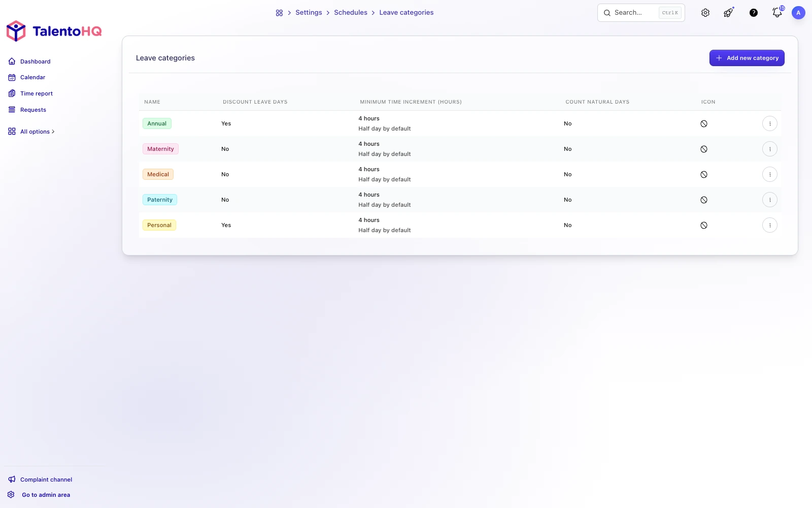This screenshot has height=508, width=812.
Task: Click Maternity's count natural days No
Action: [568, 149]
